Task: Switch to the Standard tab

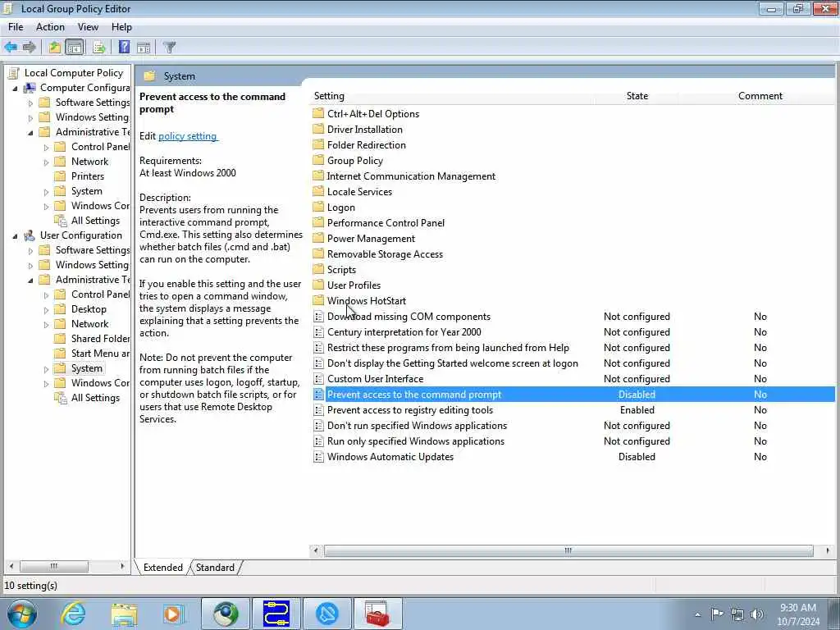Action: click(x=216, y=568)
